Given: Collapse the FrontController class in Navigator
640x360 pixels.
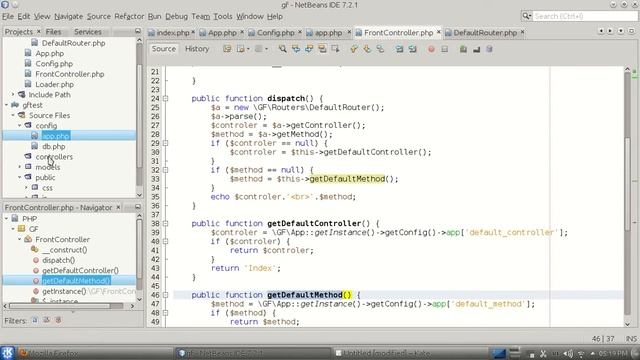Looking at the screenshot, I should pos(20,240).
